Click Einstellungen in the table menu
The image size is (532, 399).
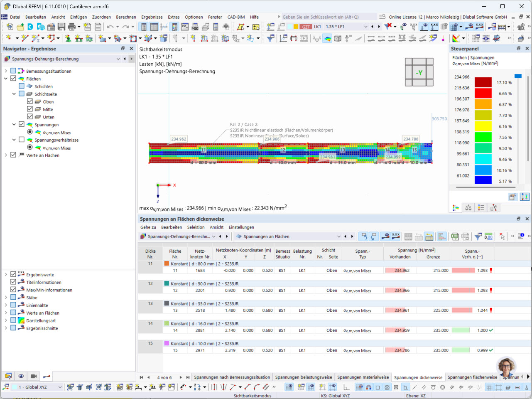[x=241, y=227]
